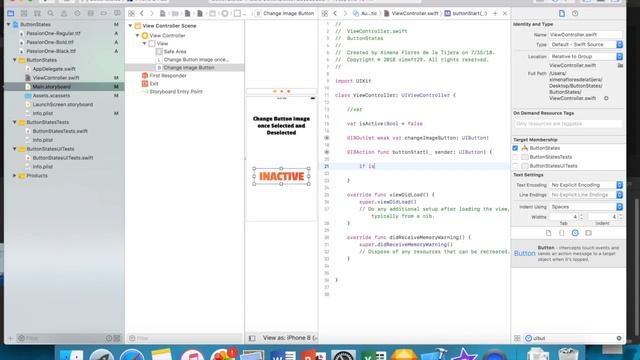Open Microsoft Word from the Dock
Image resolution: width=640 pixels, height=360 pixels.
[283, 355]
